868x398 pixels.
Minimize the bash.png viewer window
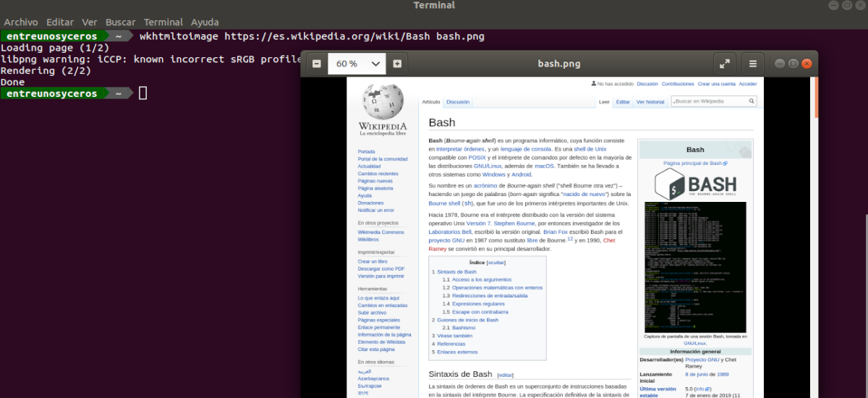[x=780, y=64]
